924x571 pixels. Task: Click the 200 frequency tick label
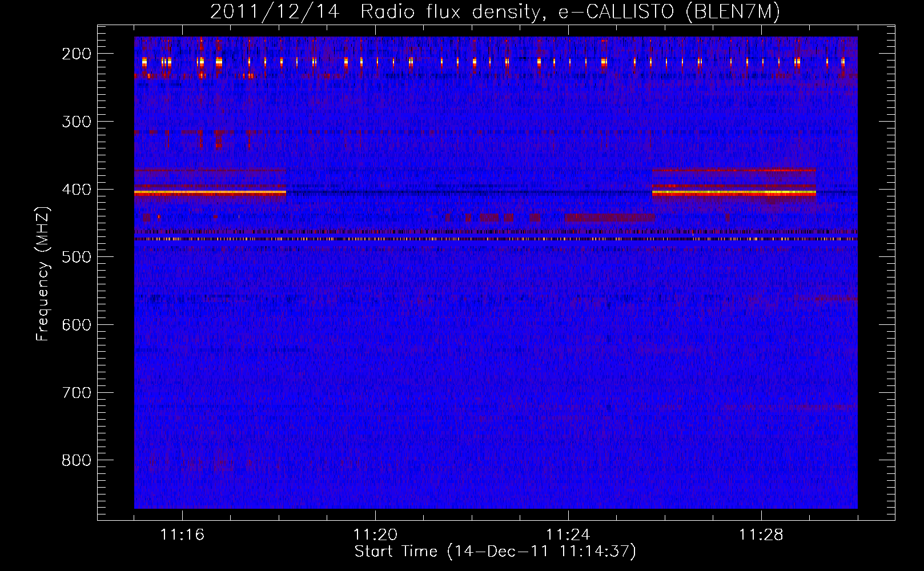[x=77, y=54]
